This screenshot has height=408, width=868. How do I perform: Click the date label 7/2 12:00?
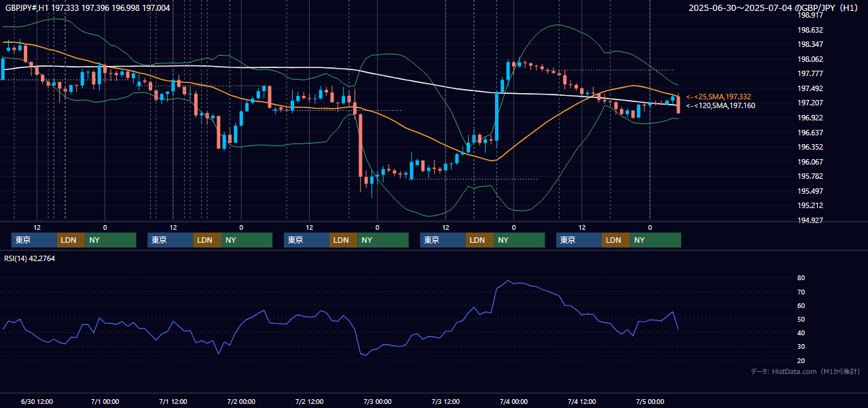(x=309, y=402)
